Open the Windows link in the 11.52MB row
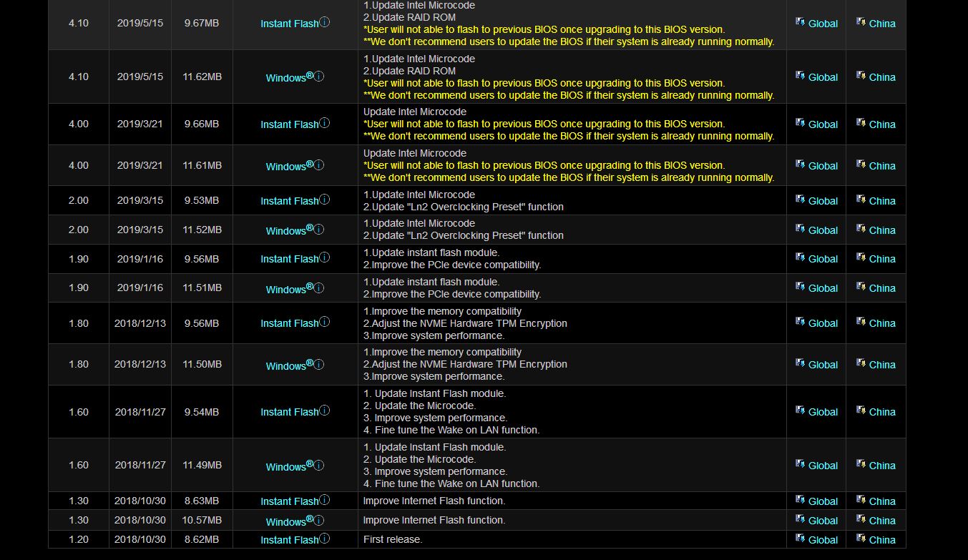This screenshot has width=968, height=560. (x=290, y=230)
